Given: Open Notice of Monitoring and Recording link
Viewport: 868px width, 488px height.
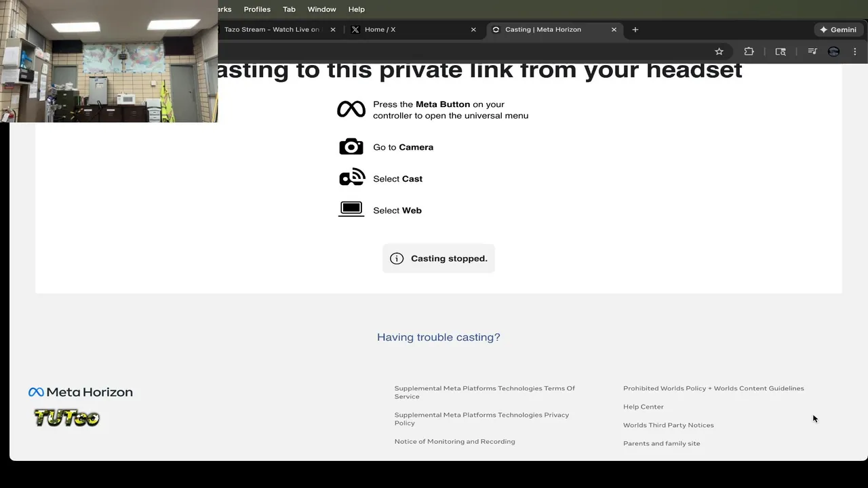Looking at the screenshot, I should pos(455,441).
